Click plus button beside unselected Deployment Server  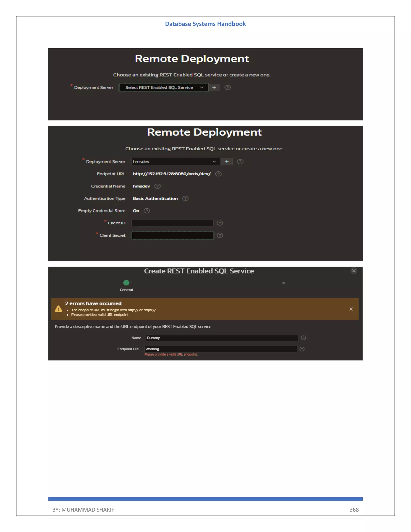(214, 88)
